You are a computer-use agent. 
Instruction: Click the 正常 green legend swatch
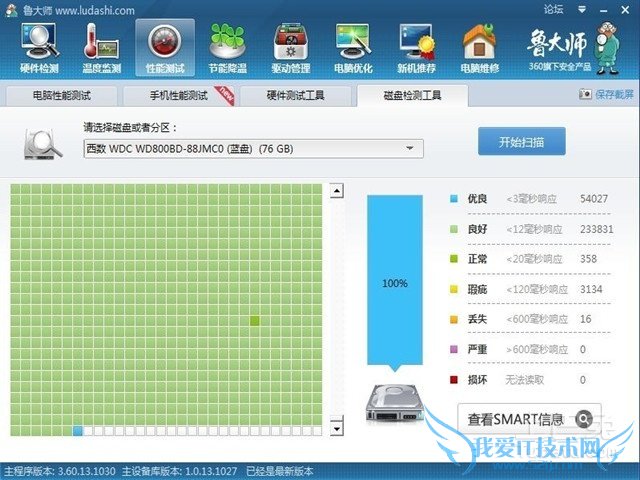(454, 259)
